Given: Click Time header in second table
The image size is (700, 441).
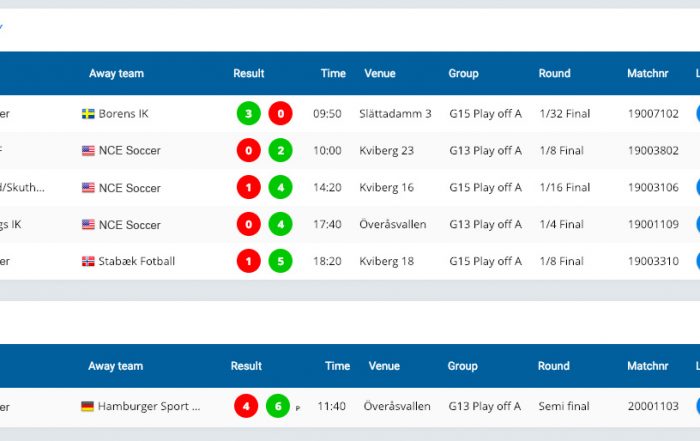Looking at the screenshot, I should coord(338,366).
